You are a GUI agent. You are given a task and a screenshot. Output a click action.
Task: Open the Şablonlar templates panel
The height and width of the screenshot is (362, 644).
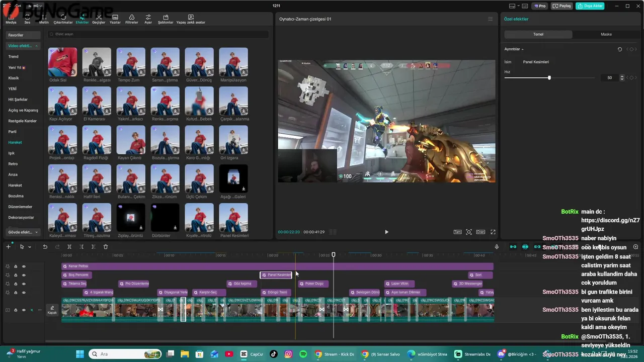tap(166, 19)
